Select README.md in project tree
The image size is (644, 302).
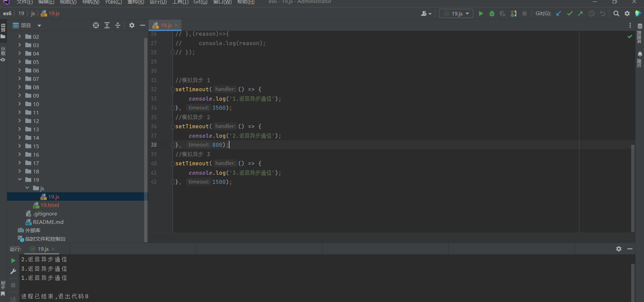coord(48,222)
